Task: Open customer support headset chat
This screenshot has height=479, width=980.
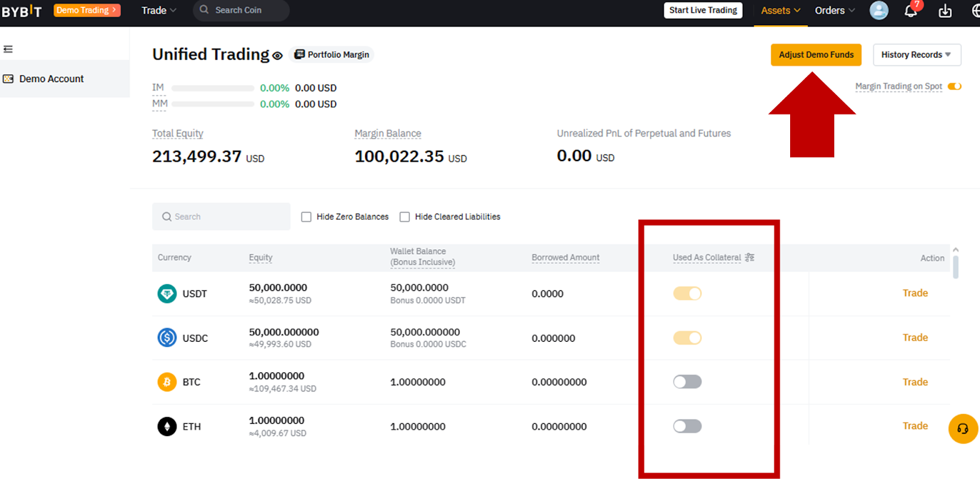Action: coord(963,429)
